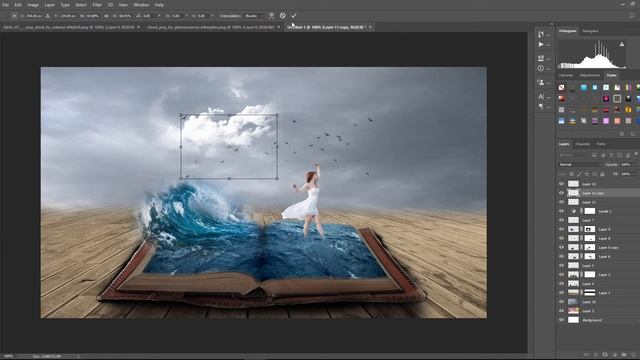Screen dimensions: 640x360
Task: Switch to the Libraries tab
Action: (x=566, y=76)
